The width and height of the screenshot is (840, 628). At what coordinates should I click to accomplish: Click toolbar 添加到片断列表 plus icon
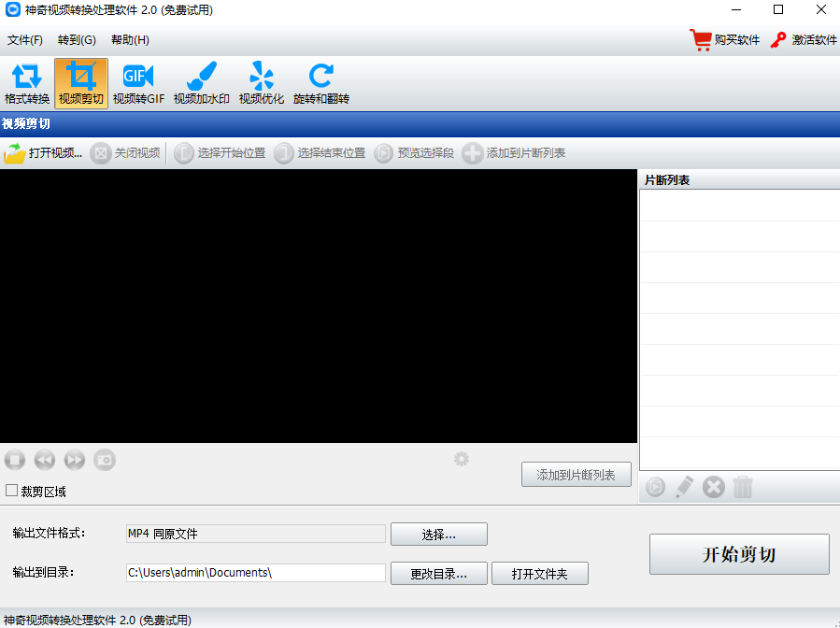pyautogui.click(x=473, y=153)
